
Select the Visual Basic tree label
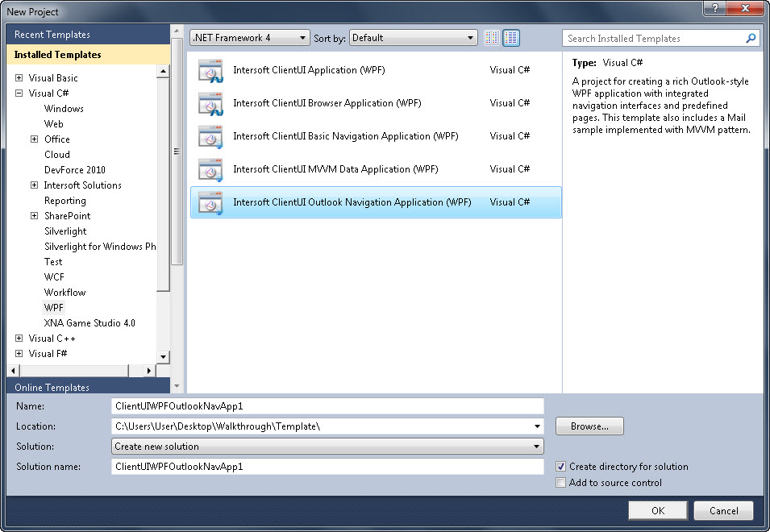click(53, 77)
